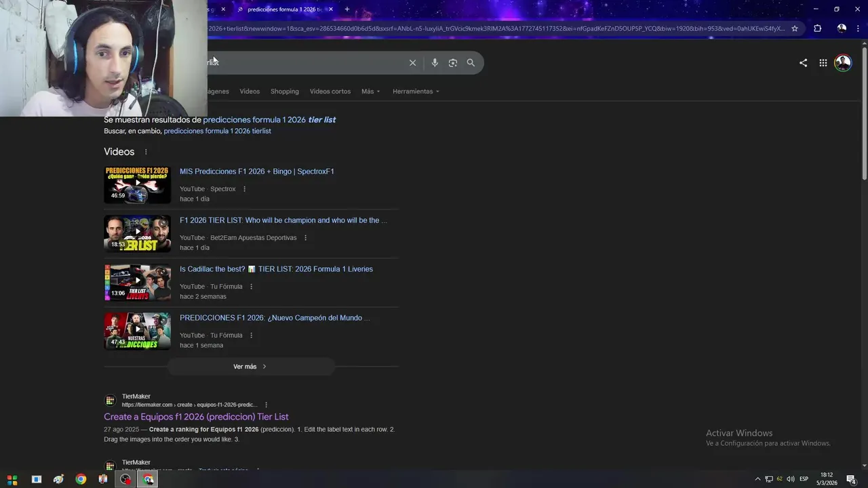Play the 18:53 Tier List thumbnail

pyautogui.click(x=137, y=234)
